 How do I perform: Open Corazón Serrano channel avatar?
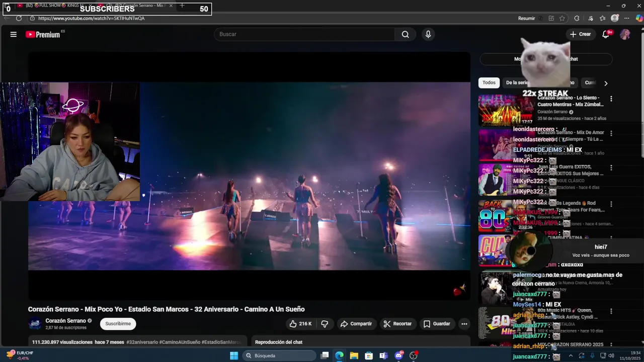click(x=35, y=324)
